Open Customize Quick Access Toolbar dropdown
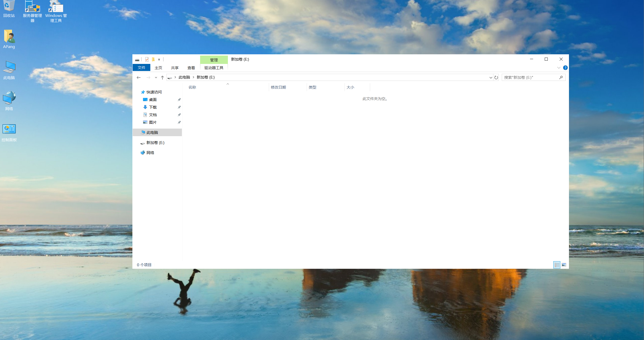This screenshot has width=644, height=340. coord(159,60)
